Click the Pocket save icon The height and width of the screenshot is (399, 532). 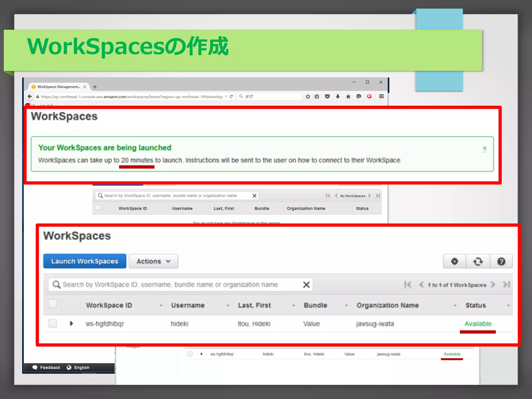point(327,96)
